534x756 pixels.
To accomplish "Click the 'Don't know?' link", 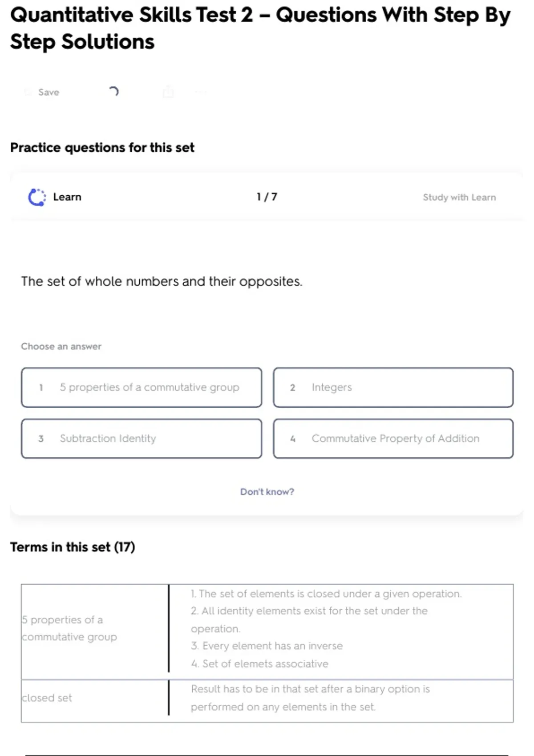I will pyautogui.click(x=267, y=492).
